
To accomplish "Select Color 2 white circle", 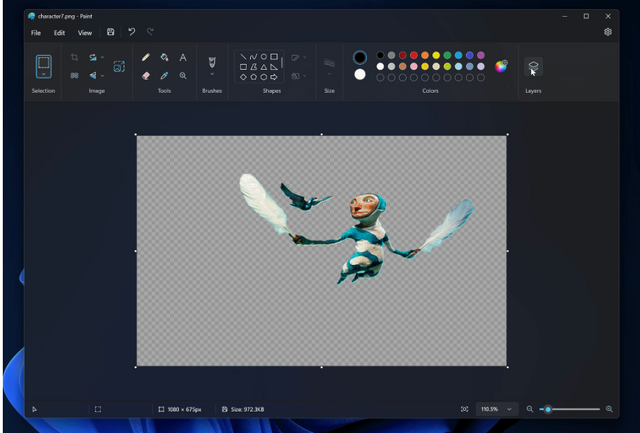I will tap(360, 74).
